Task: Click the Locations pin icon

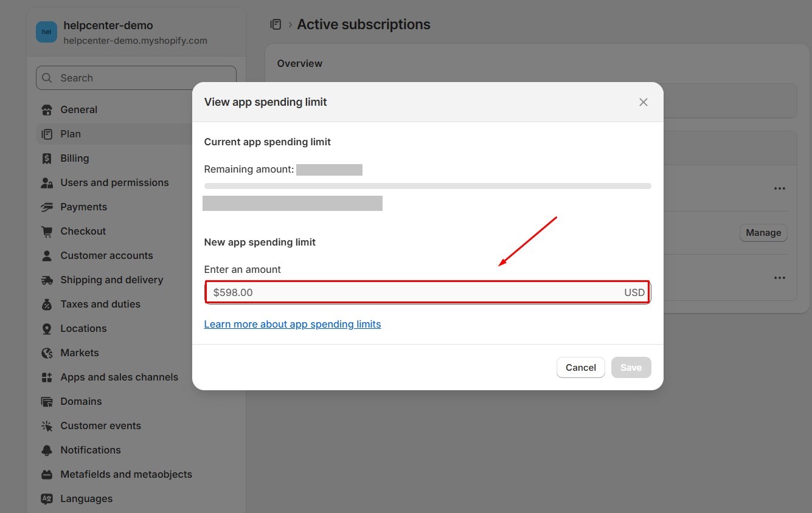Action: coord(47,329)
